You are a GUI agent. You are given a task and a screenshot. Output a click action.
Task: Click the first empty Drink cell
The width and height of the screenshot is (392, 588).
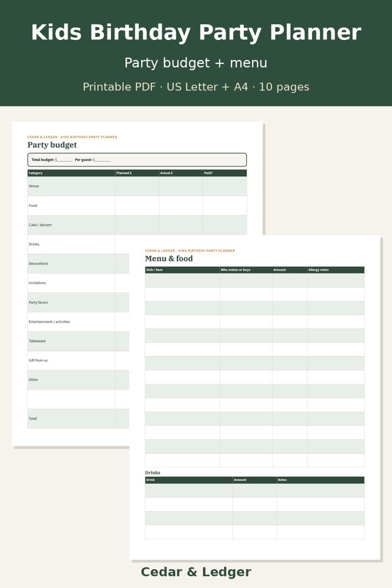(189, 490)
